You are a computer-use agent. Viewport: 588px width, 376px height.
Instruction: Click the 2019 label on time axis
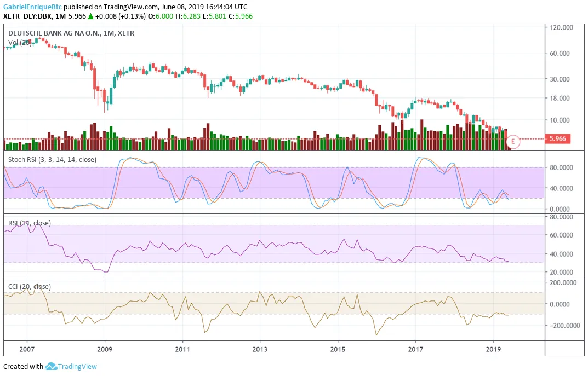click(x=494, y=349)
